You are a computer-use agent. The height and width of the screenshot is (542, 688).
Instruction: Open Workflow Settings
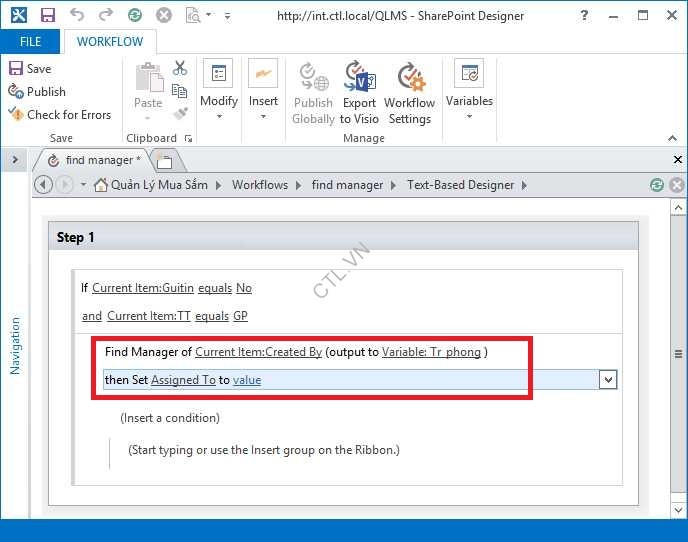point(409,92)
